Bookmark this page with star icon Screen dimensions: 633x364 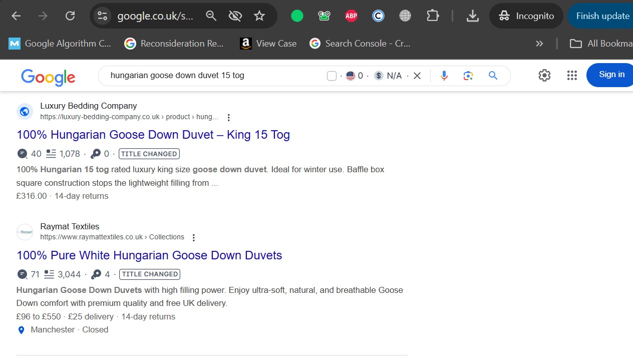259,16
